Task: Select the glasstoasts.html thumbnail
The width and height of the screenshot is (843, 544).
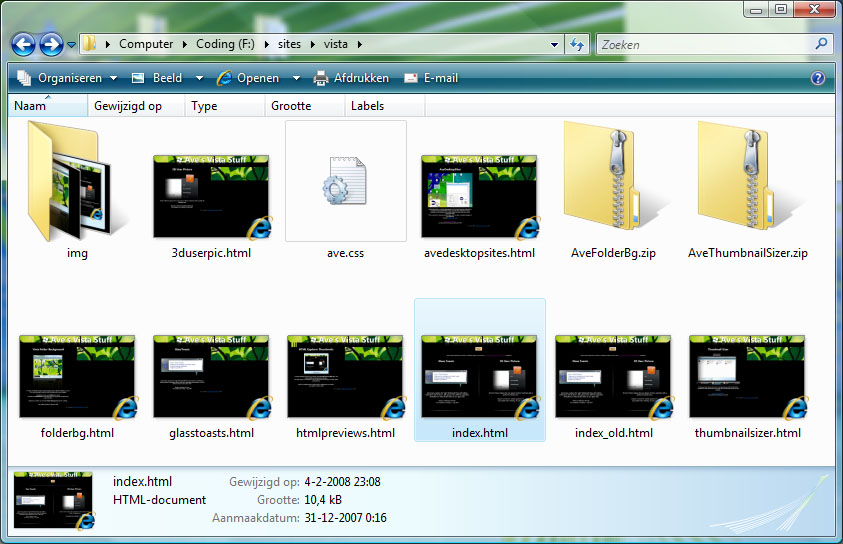Action: coord(211,376)
